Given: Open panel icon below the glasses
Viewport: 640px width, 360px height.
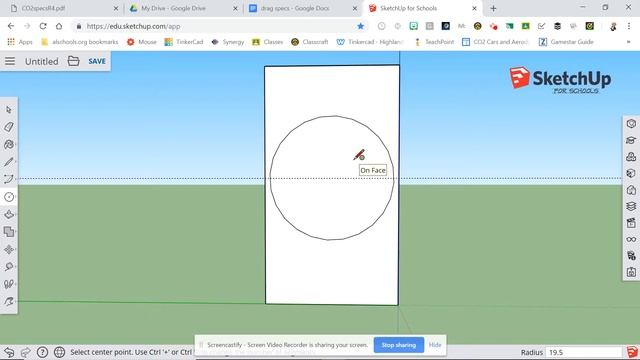Looking at the screenshot, I should (631, 256).
